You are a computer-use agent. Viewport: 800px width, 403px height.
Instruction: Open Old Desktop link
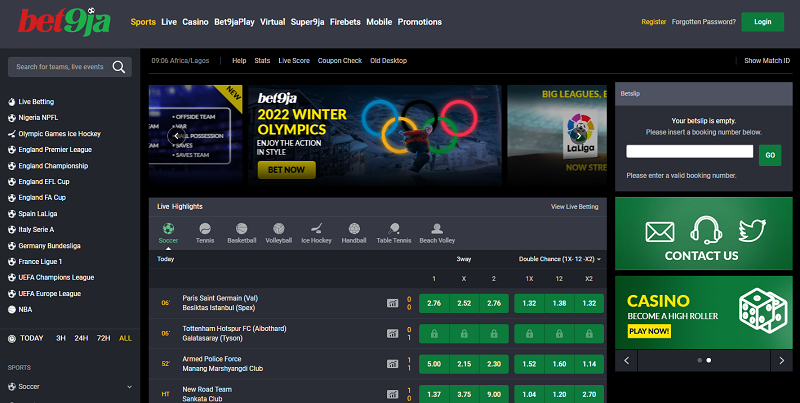tap(388, 61)
